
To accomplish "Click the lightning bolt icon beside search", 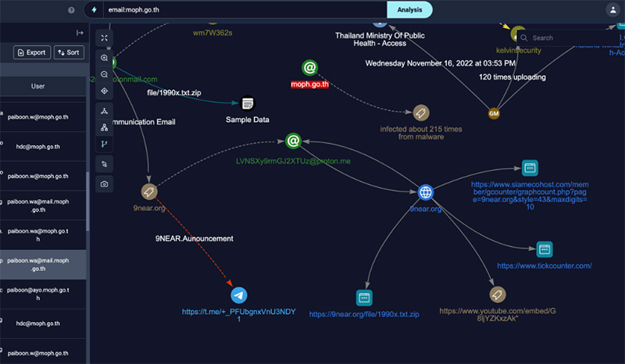I will click(95, 10).
